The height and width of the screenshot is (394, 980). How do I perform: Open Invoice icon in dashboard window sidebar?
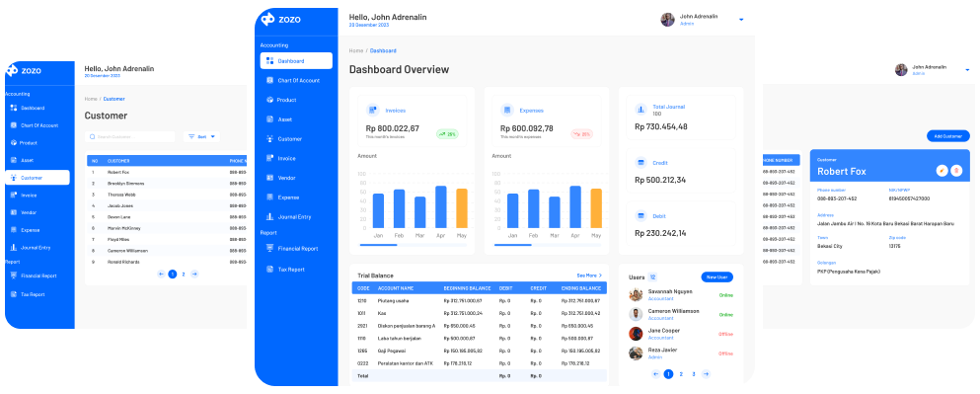[x=270, y=158]
